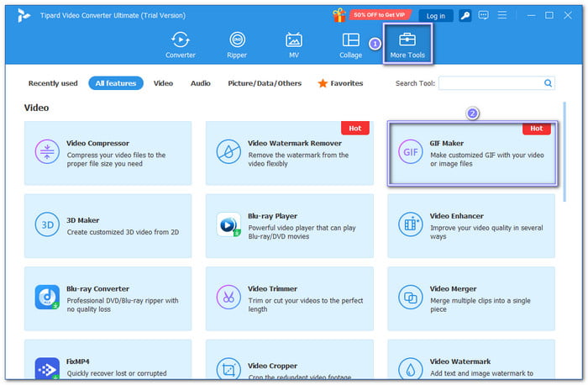Click the Video Watermark Remover icon
The height and width of the screenshot is (385, 588).
(x=228, y=151)
